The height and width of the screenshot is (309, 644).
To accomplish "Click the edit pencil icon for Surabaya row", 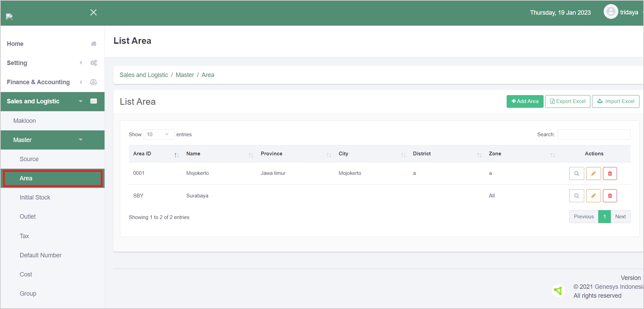I will [593, 196].
